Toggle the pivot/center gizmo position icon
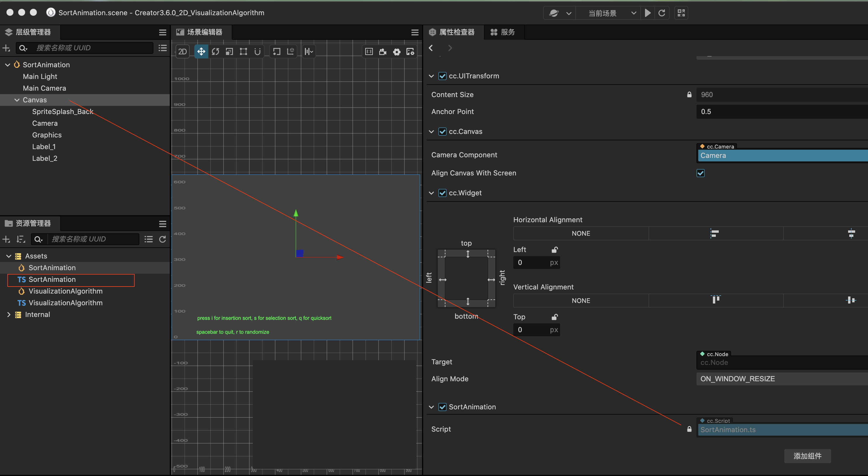 (277, 51)
